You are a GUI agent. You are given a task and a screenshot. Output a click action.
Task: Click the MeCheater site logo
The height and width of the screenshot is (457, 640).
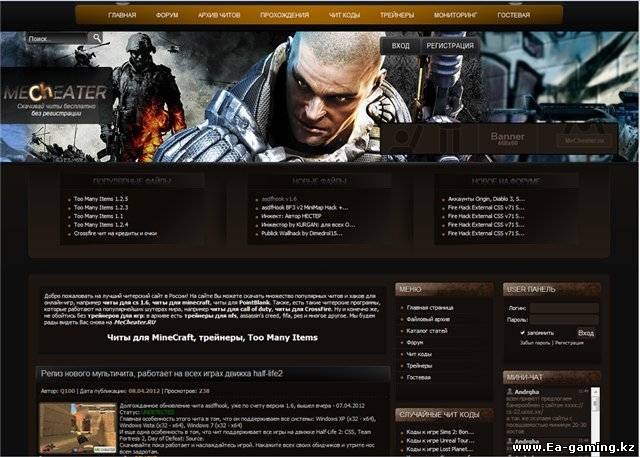click(x=56, y=93)
